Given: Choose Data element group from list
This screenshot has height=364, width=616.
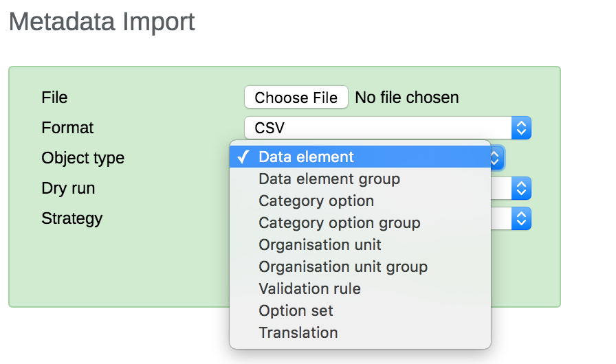Looking at the screenshot, I should (329, 179).
